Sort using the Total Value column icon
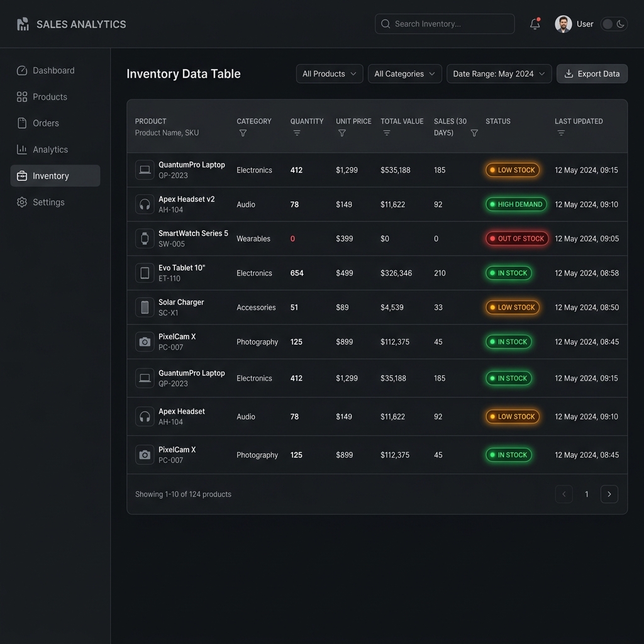Image resolution: width=644 pixels, height=644 pixels. point(387,133)
